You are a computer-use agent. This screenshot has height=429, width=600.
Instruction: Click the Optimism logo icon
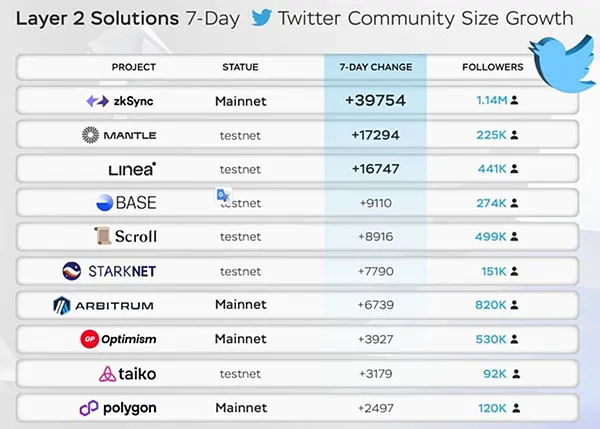(88, 339)
